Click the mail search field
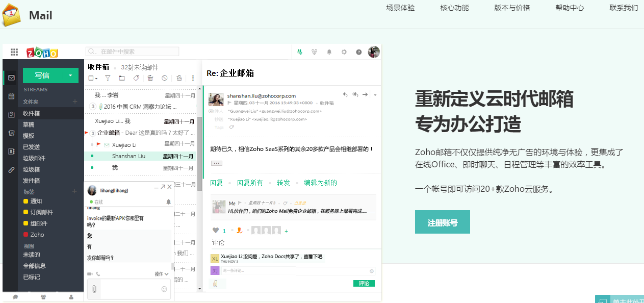The height and width of the screenshot is (303, 644). click(x=133, y=52)
